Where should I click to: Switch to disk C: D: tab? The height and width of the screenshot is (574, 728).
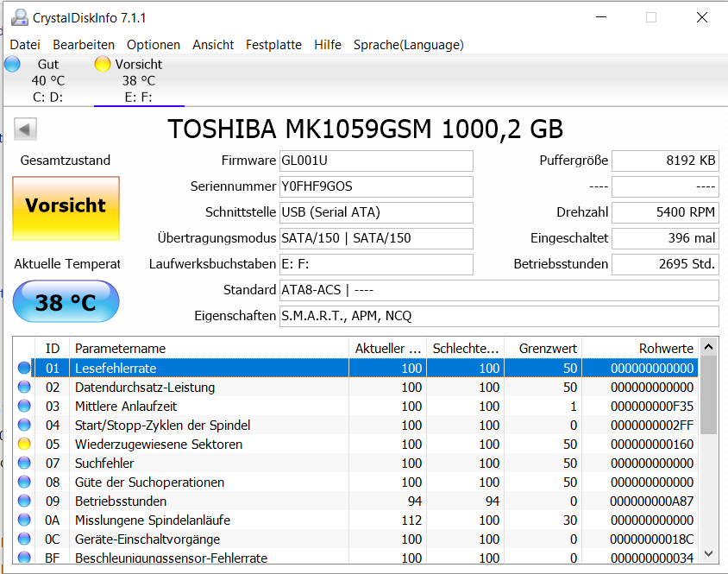click(47, 80)
